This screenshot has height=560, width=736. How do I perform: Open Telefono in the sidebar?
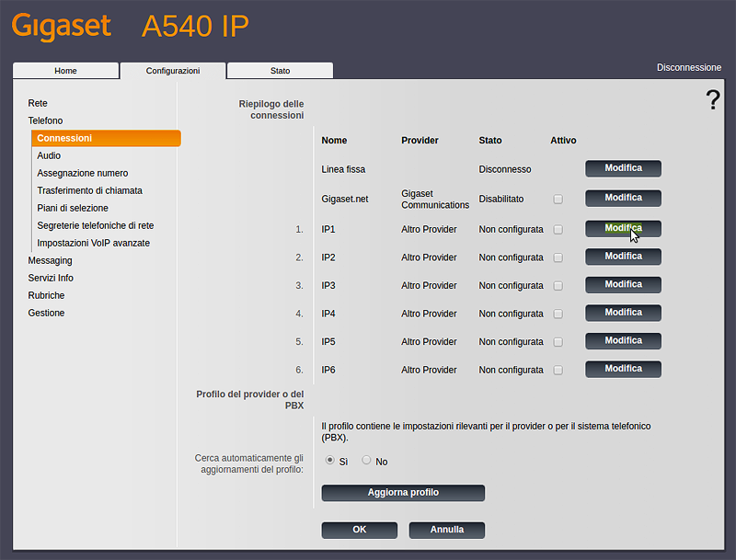pos(45,120)
